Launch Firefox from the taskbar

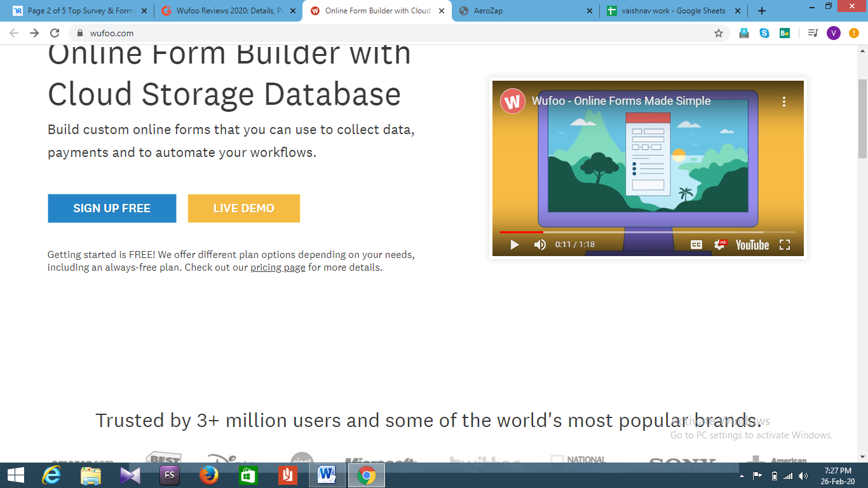(208, 475)
